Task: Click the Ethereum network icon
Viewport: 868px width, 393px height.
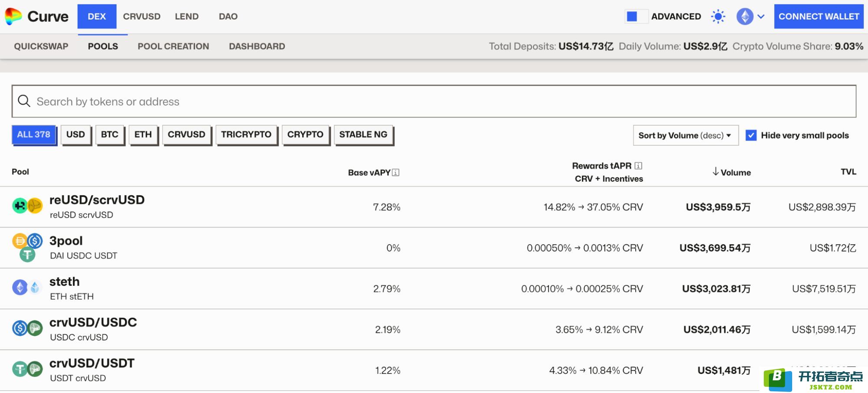Action: click(745, 16)
